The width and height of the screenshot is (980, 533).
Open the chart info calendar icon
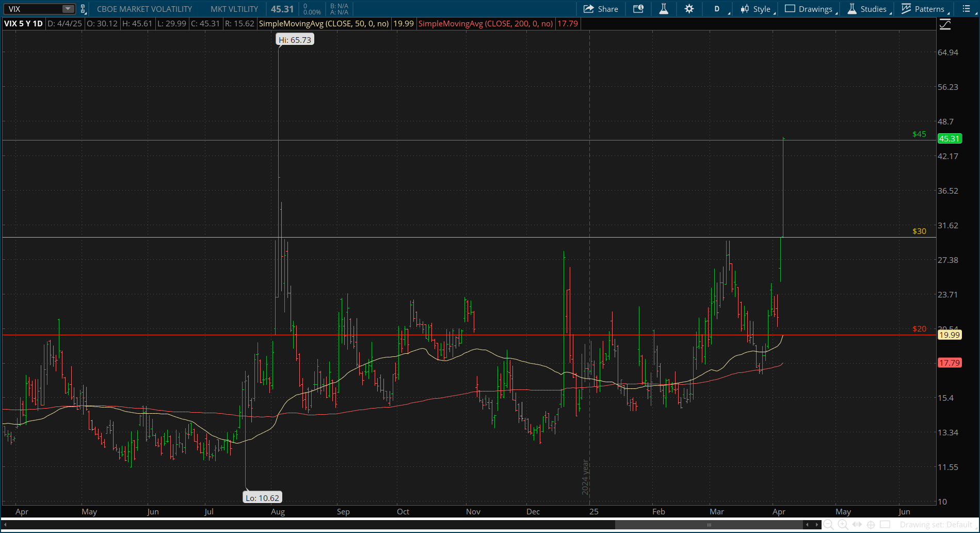tap(638, 9)
